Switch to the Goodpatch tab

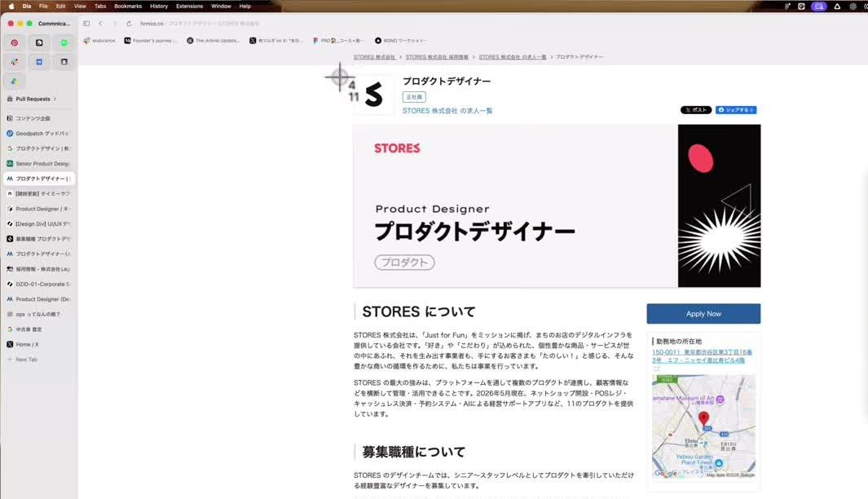[39, 134]
